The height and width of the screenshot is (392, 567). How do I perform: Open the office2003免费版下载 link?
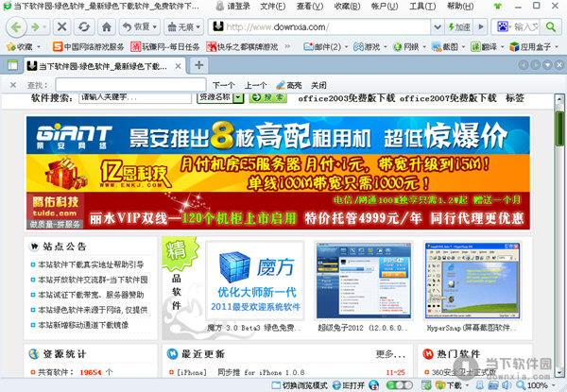(x=347, y=98)
